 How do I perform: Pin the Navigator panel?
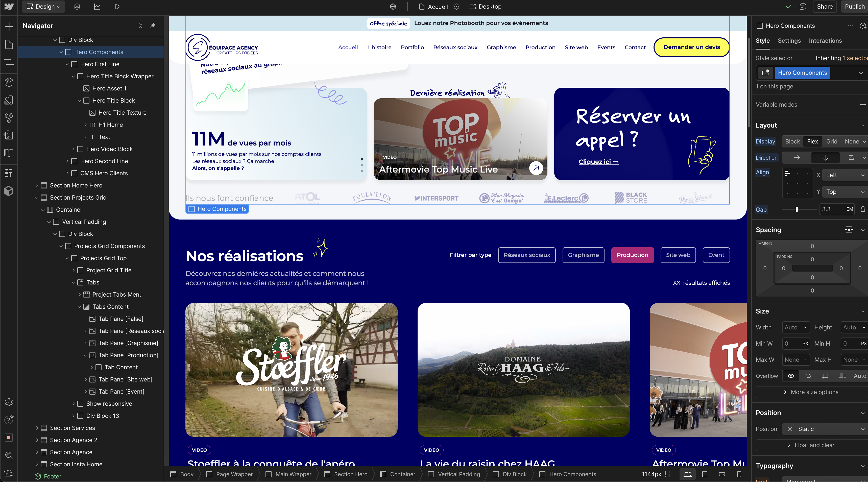[153, 26]
